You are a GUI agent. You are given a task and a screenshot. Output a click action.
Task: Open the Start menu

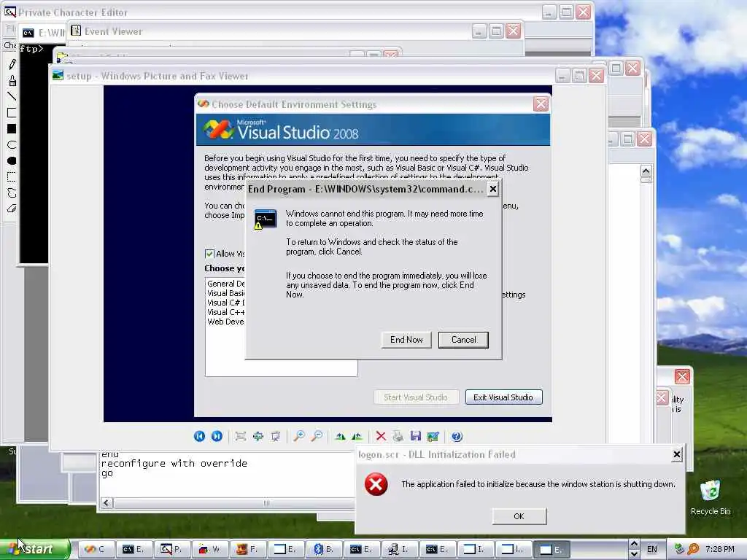[x=35, y=549]
